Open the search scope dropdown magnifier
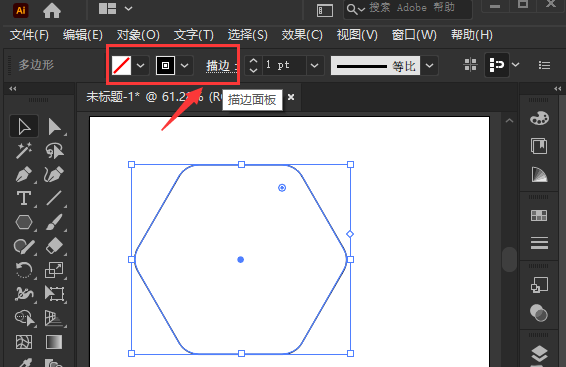 tap(355, 10)
